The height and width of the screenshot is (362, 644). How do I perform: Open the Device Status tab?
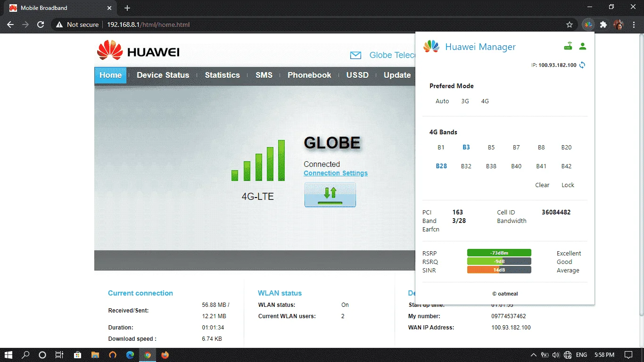click(163, 75)
